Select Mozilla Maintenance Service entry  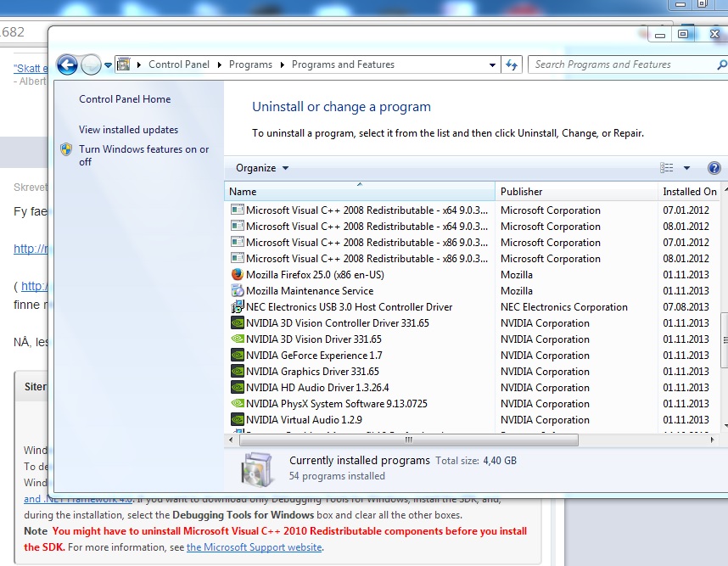click(x=310, y=291)
